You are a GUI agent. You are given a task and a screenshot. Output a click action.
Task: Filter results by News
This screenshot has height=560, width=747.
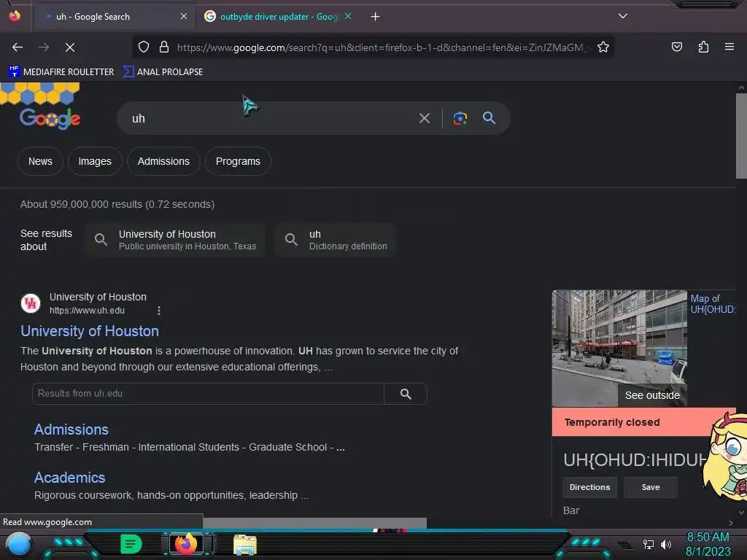(40, 161)
